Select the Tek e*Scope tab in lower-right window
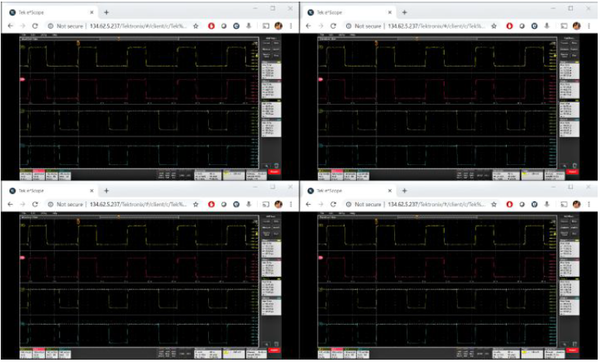The height and width of the screenshot is (362, 600). tap(350, 191)
